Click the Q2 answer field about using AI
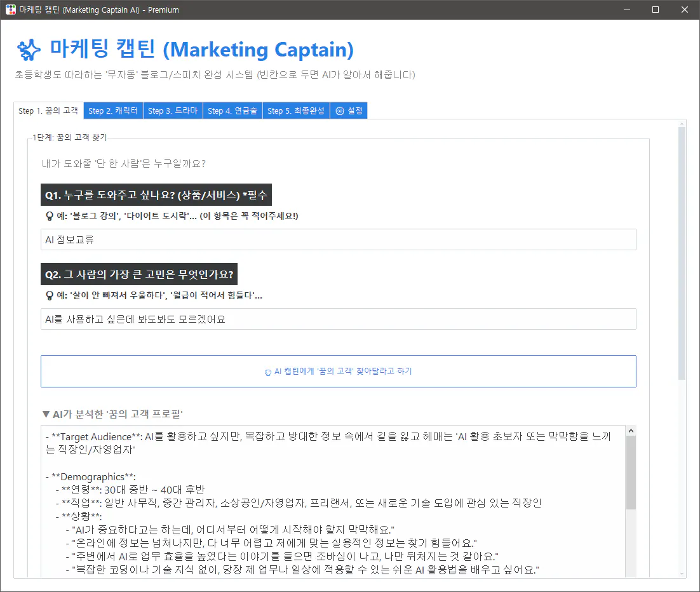 [338, 318]
